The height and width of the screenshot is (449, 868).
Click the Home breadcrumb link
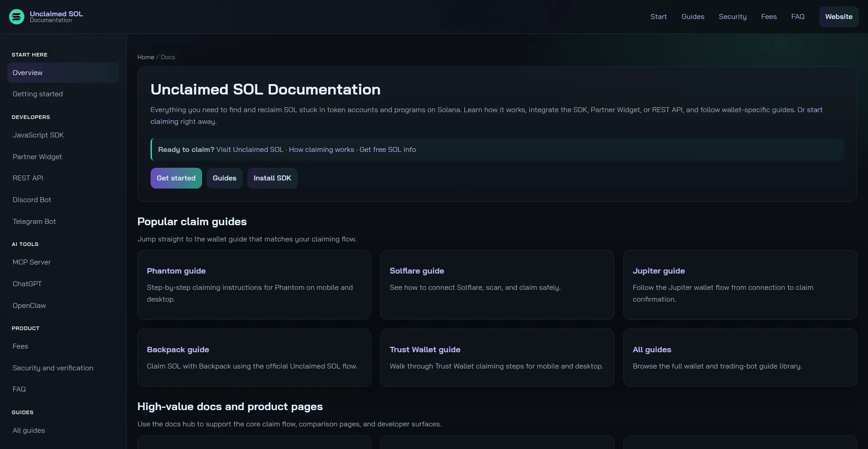(146, 57)
